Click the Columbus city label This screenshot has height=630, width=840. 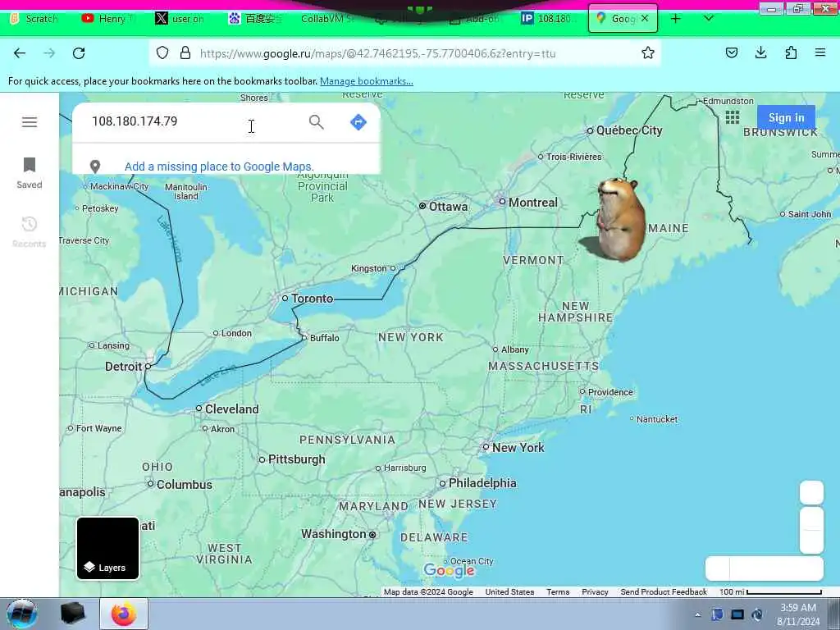185,485
